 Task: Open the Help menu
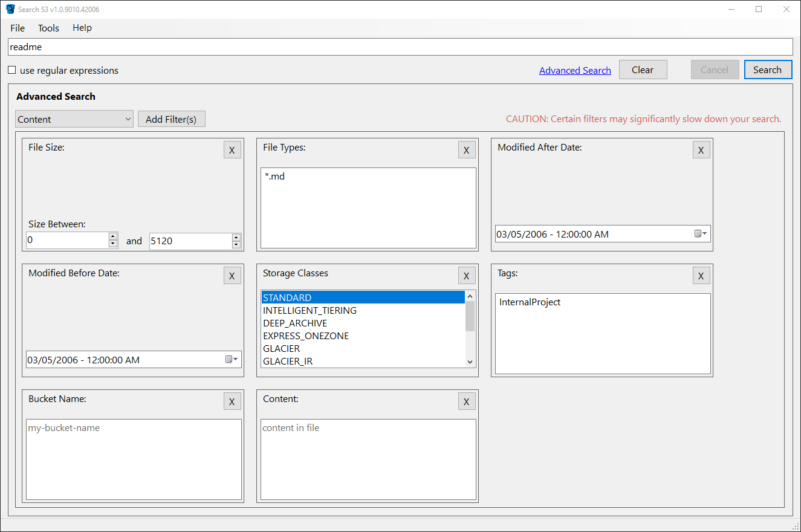coord(82,28)
